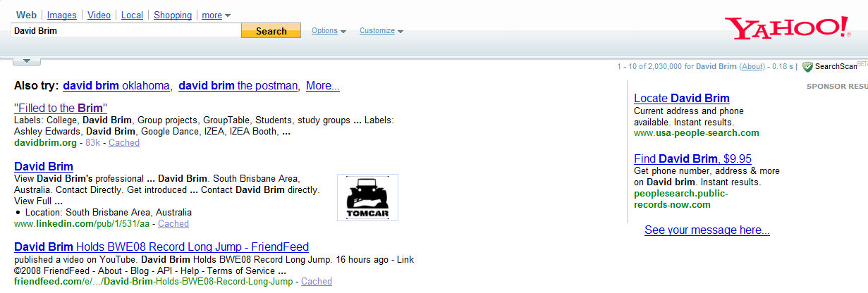Open 'Locate David Brim' sponsored ad
This screenshot has width=868, height=293.
[x=682, y=99]
